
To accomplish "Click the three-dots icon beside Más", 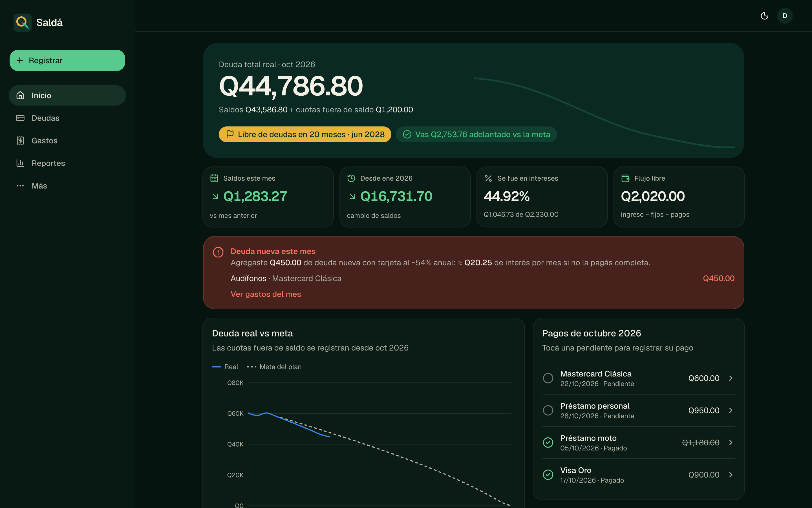I will pos(21,186).
